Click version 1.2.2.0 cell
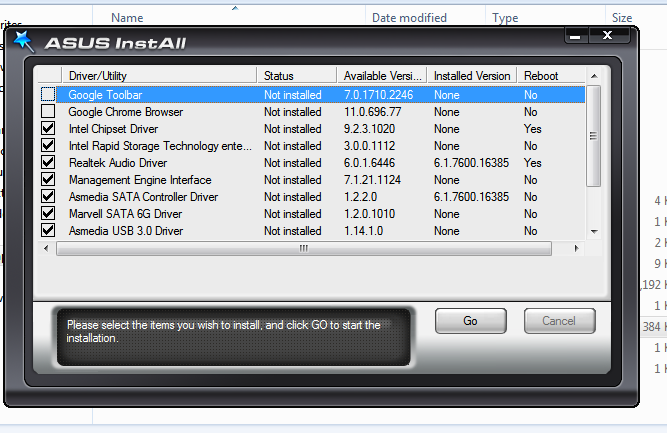Image resolution: width=667 pixels, height=433 pixels. pos(360,197)
